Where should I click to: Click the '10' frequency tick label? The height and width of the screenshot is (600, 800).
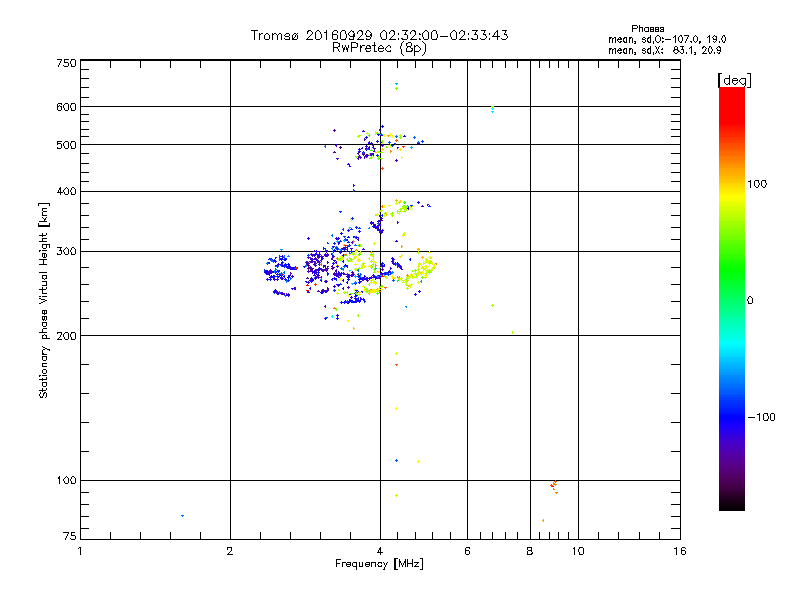[x=578, y=551]
